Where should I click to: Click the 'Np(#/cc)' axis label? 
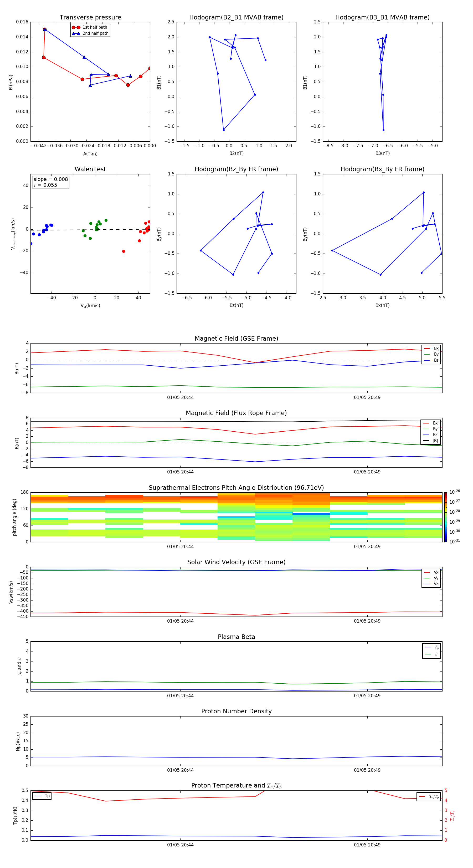[18, 741]
